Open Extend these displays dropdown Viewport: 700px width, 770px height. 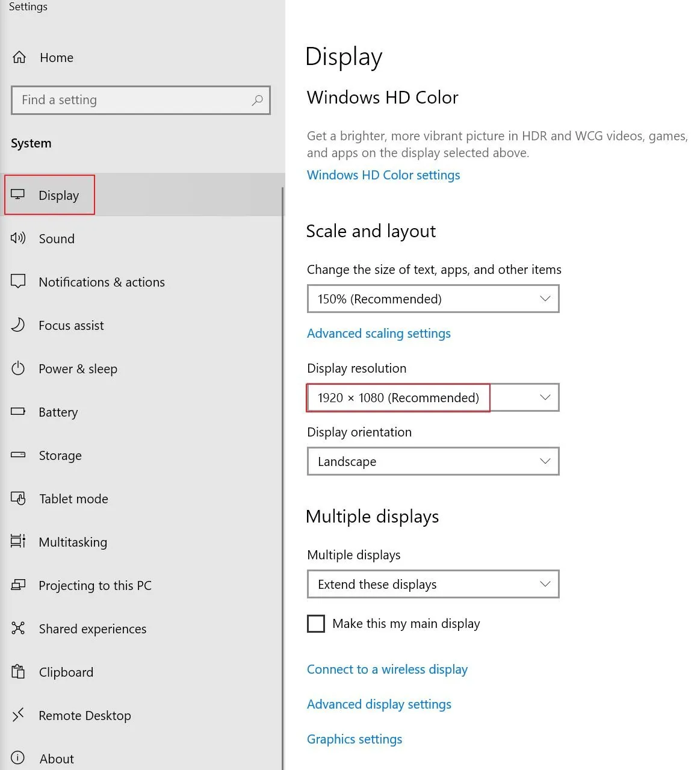[433, 585]
